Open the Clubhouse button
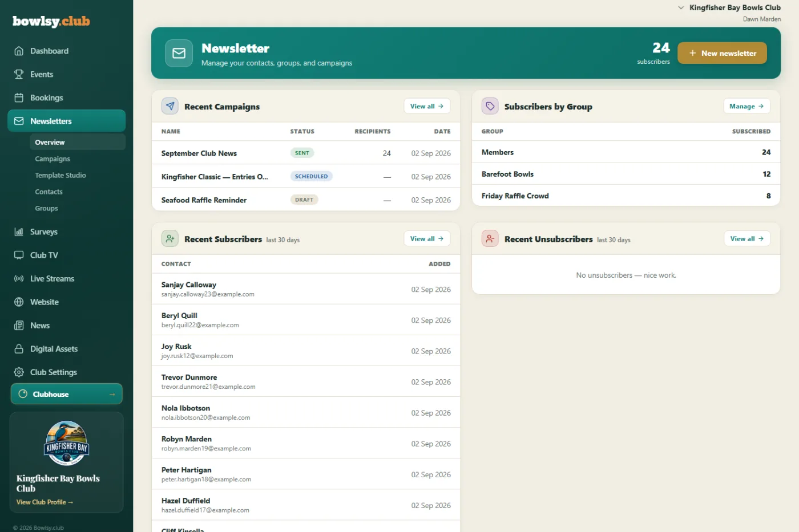This screenshot has width=799, height=532. 66,394
